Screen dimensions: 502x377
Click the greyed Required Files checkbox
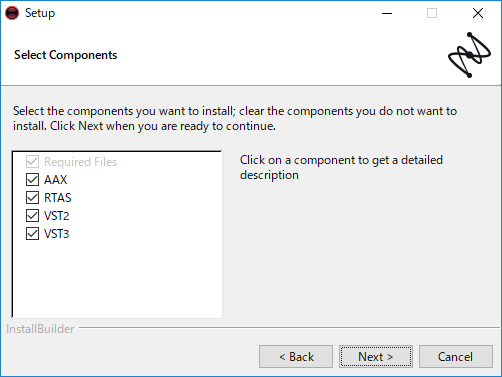(32, 162)
